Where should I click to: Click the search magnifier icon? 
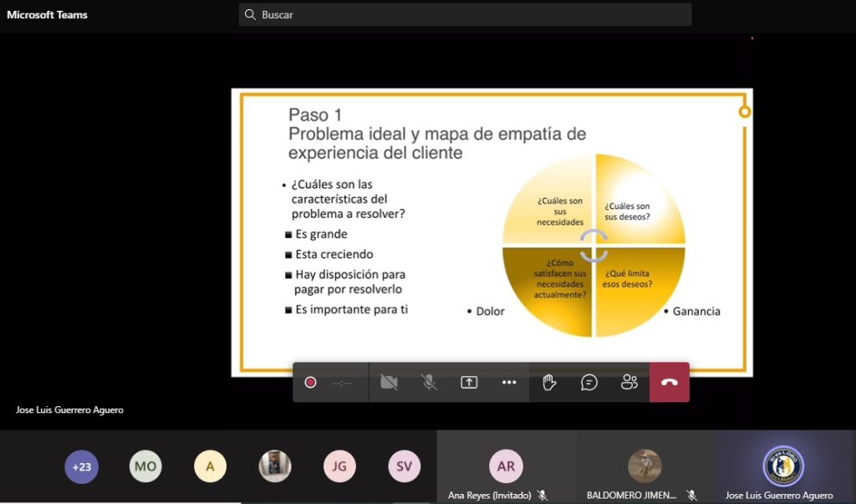[x=249, y=14]
